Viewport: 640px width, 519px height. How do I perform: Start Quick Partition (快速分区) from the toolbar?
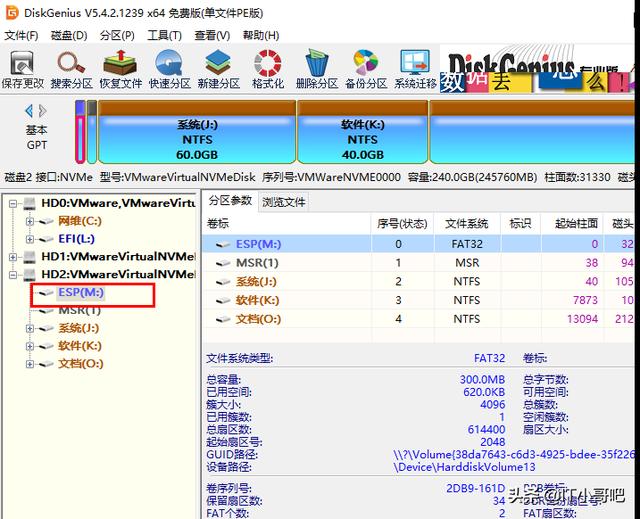(x=168, y=68)
